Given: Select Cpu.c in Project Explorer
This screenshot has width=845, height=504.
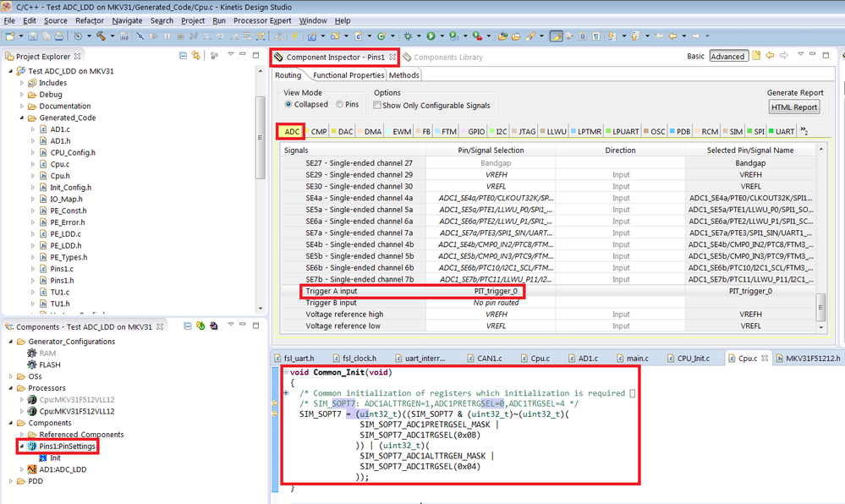Looking at the screenshot, I should (x=59, y=164).
